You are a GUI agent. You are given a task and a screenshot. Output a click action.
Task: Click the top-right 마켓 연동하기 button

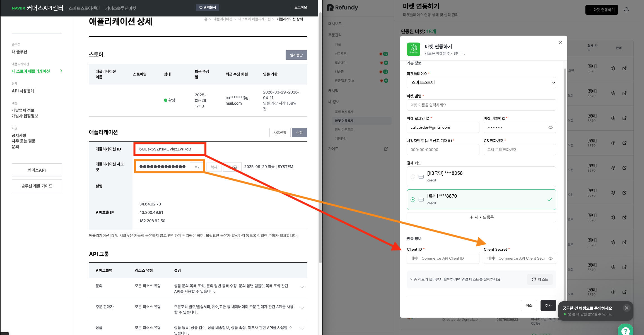602,10
